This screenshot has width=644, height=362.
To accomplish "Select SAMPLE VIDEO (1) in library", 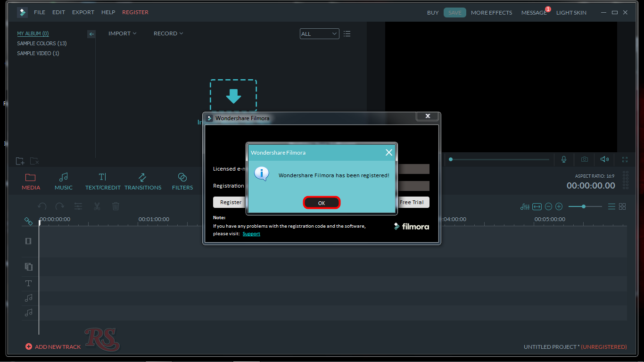I will pos(38,53).
